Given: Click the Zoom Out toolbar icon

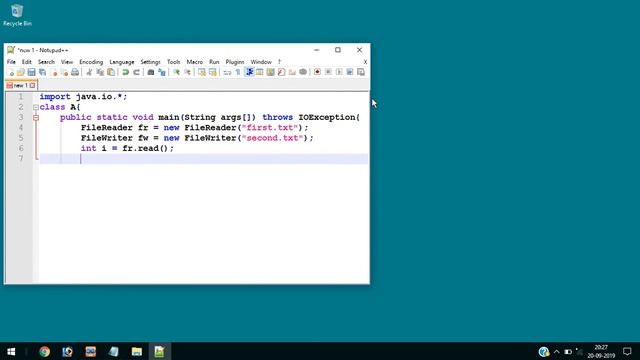Looking at the screenshot, I should point(187,72).
